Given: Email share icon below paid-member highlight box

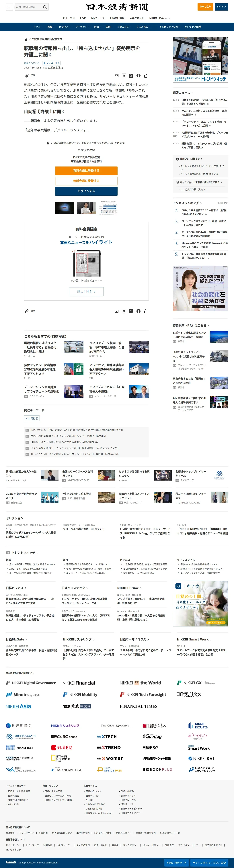Looking at the screenshot, I should pos(117,311).
